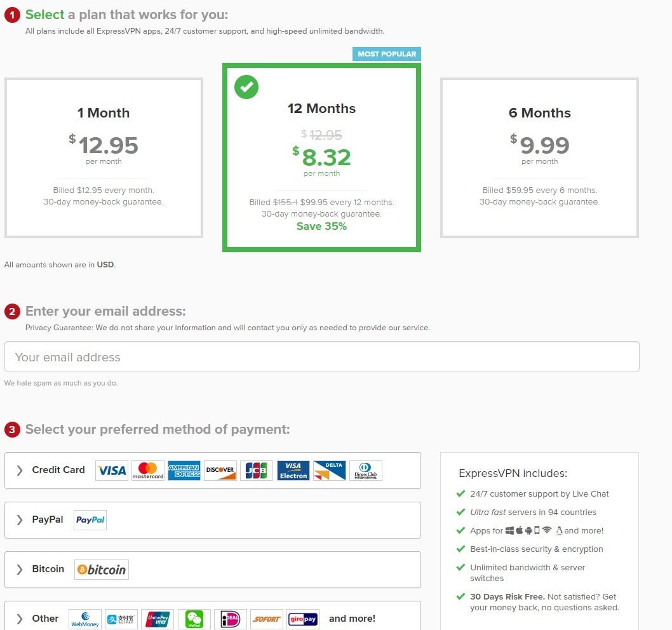Click "ExpressVPN includes:" heading
Image resolution: width=672 pixels, height=630 pixels.
(513, 473)
